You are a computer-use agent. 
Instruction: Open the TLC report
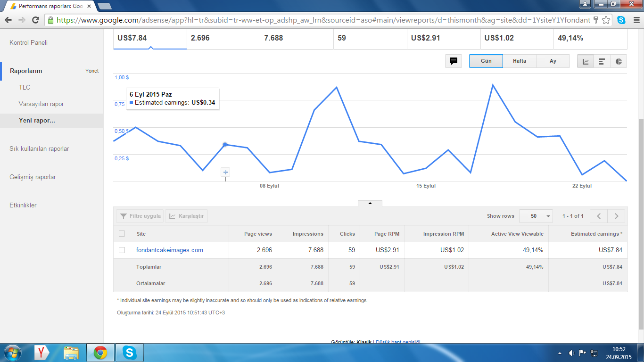tap(25, 88)
